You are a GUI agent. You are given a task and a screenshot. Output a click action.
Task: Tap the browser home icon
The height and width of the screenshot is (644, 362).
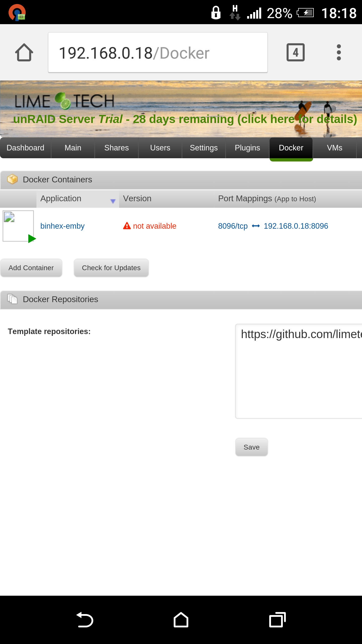click(x=24, y=52)
